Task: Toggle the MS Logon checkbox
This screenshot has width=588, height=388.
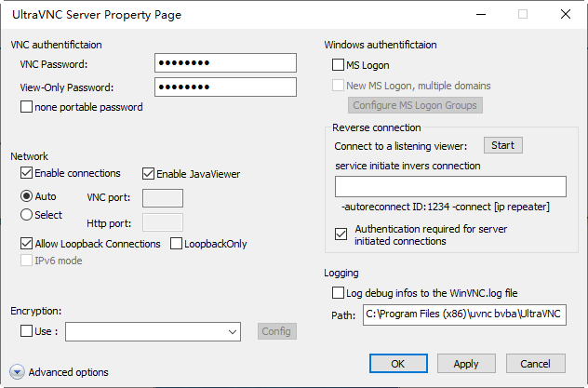Action: (x=339, y=66)
